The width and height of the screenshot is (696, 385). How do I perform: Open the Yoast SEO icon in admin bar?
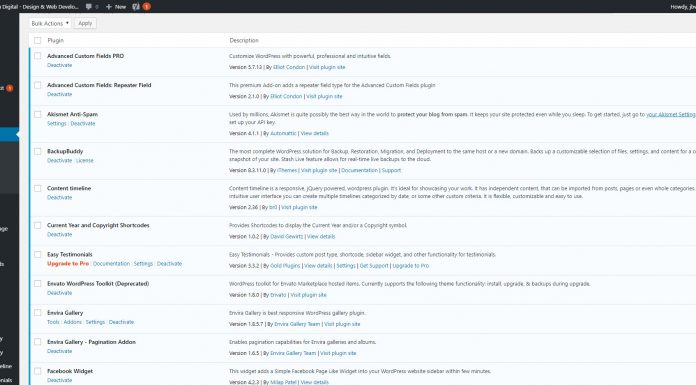[x=136, y=6]
